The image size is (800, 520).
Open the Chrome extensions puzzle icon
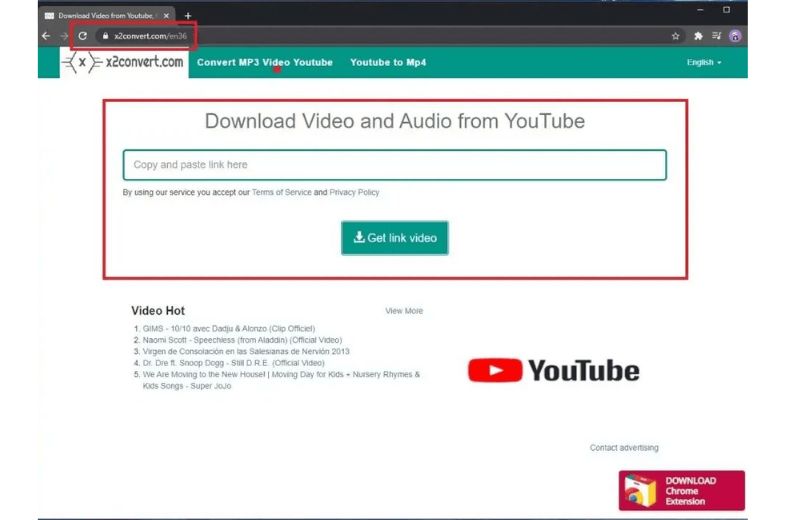[698, 36]
